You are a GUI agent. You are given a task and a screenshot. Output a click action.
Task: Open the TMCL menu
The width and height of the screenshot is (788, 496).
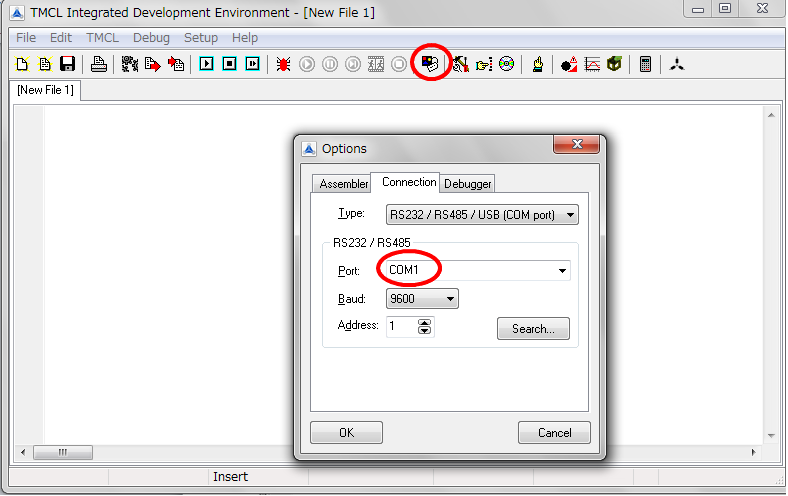click(102, 38)
